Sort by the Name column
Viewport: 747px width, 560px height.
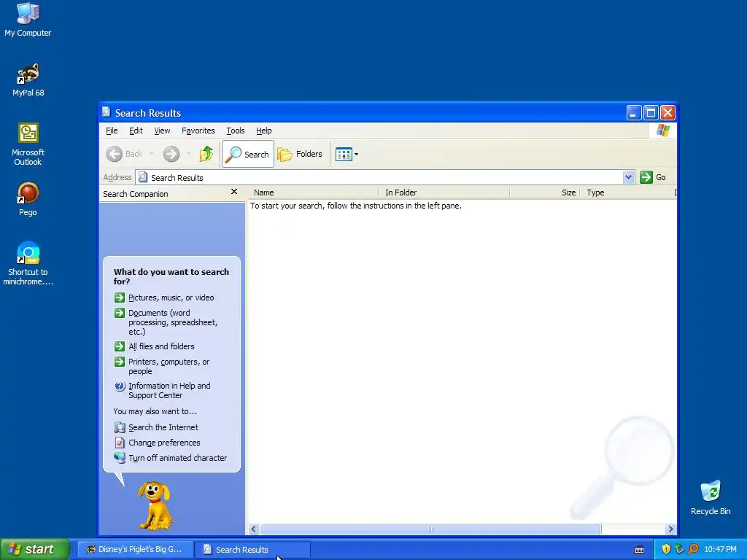pos(314,192)
